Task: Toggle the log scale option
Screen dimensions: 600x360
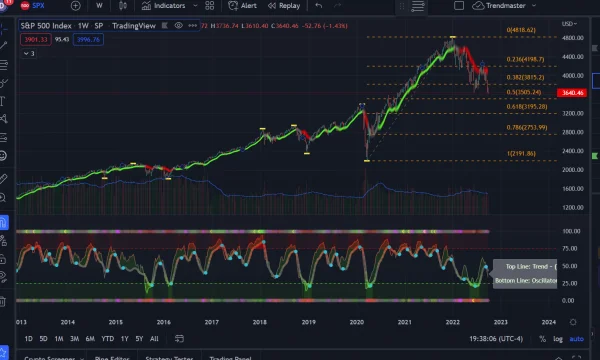Action: point(558,339)
